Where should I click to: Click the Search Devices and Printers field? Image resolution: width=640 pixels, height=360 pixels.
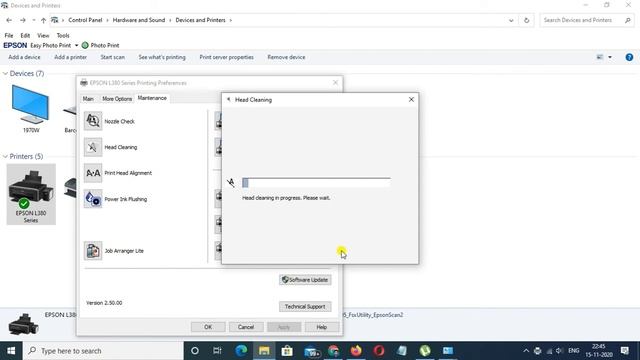click(x=587, y=20)
